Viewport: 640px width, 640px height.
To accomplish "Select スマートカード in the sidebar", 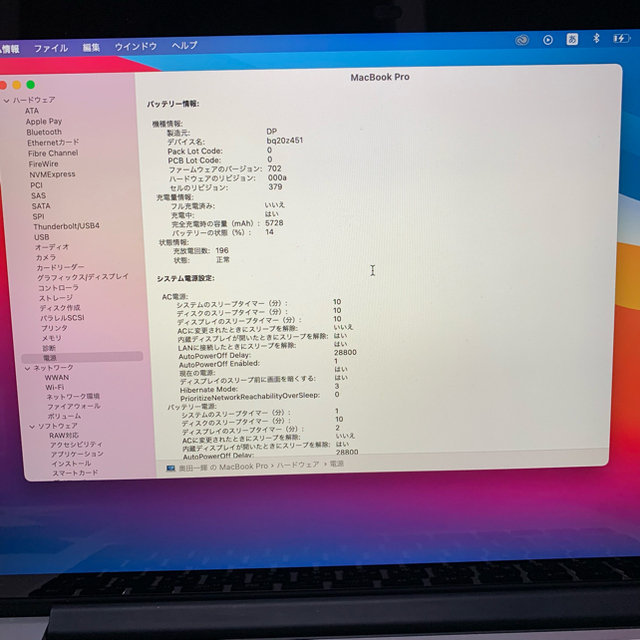I will coord(75,473).
